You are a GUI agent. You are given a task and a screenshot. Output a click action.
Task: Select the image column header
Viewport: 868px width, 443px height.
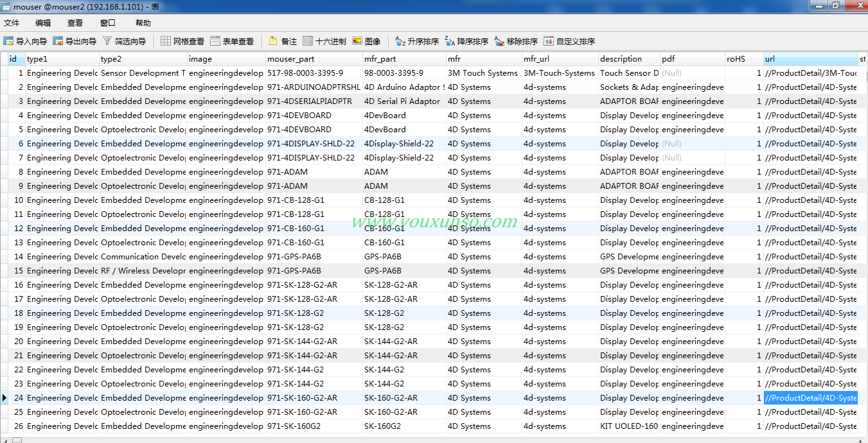tap(226, 59)
